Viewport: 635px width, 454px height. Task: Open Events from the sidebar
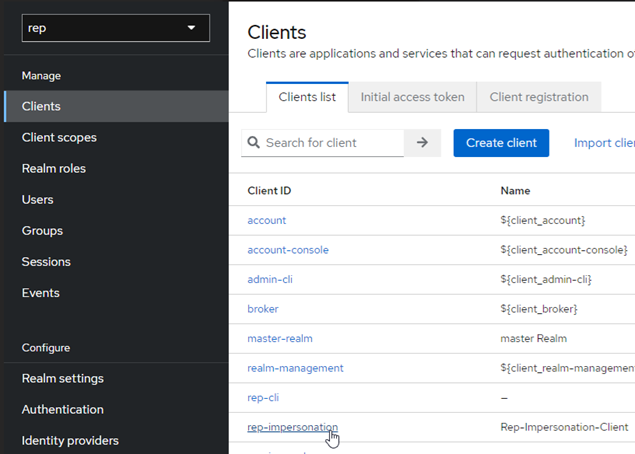41,293
